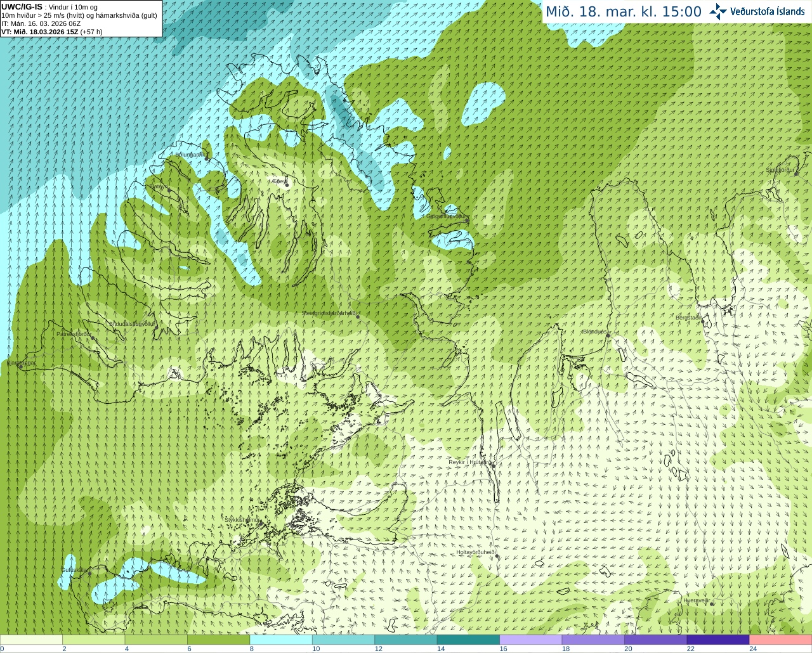Click the legend scale number 8

252,649
